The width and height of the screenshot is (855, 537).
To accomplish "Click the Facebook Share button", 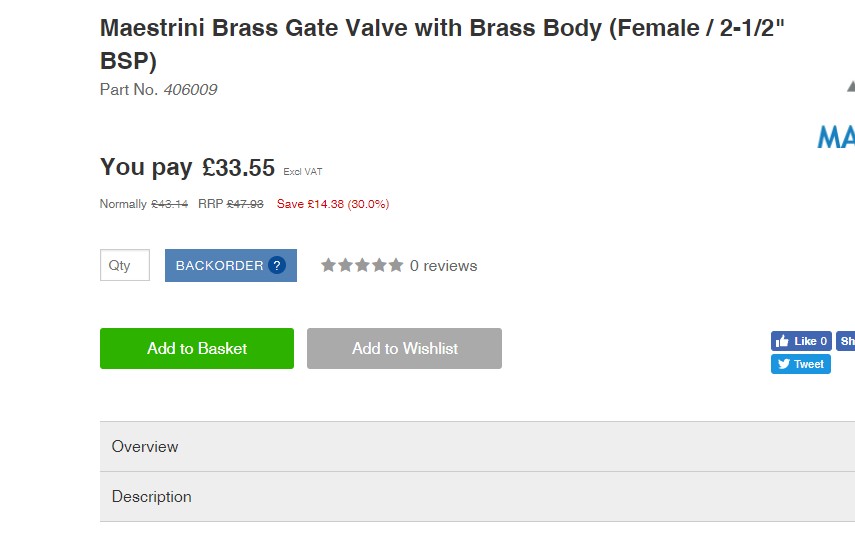I will pos(846,341).
